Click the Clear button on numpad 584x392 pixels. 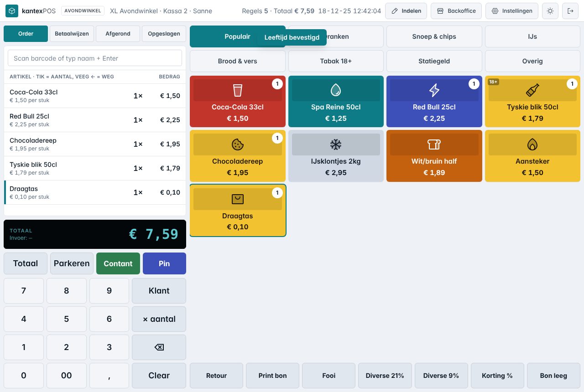[159, 376]
